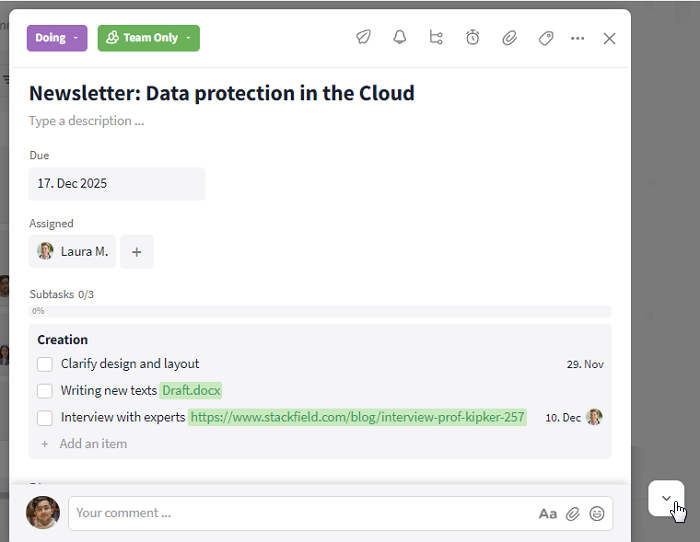This screenshot has width=700, height=542.
Task: Open the task hierarchy icon
Action: tap(436, 38)
